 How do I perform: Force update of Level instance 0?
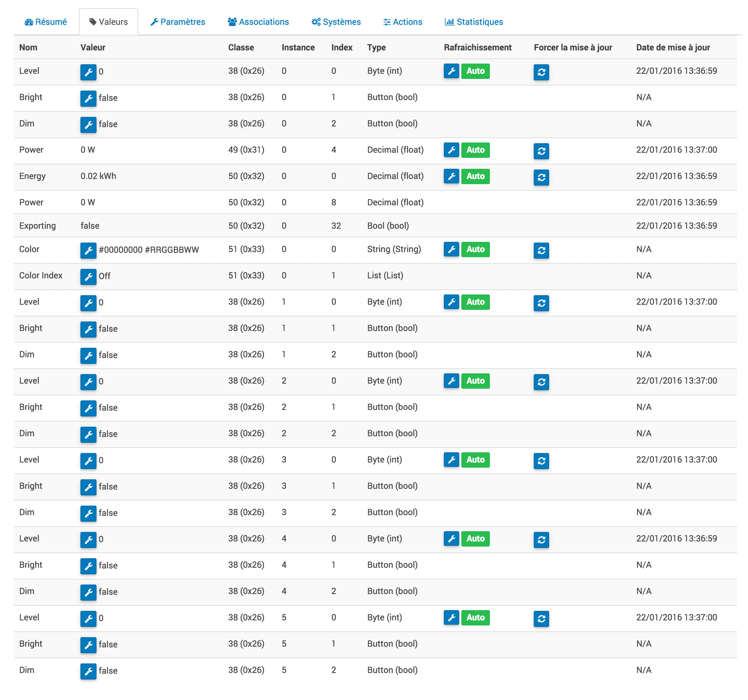(x=541, y=72)
